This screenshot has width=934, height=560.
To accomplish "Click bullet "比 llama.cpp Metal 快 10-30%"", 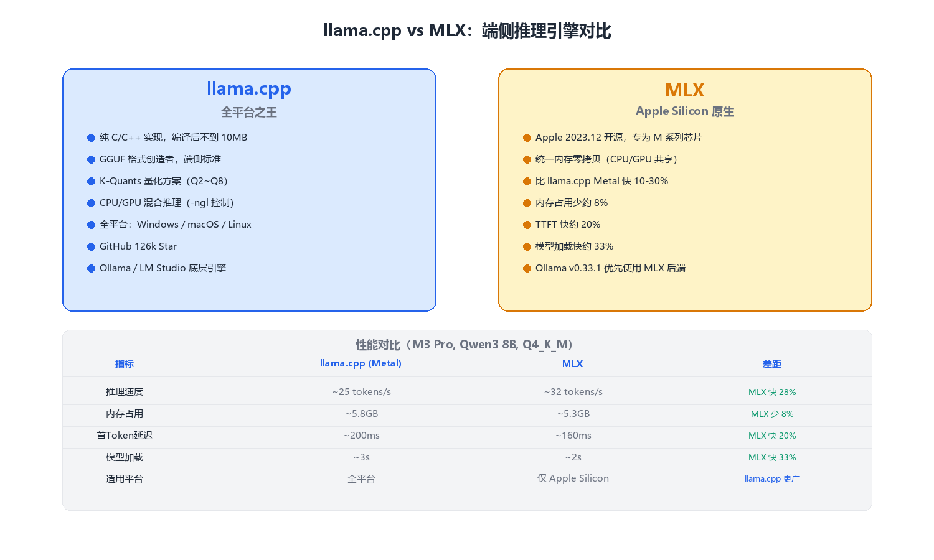I will 601,181.
